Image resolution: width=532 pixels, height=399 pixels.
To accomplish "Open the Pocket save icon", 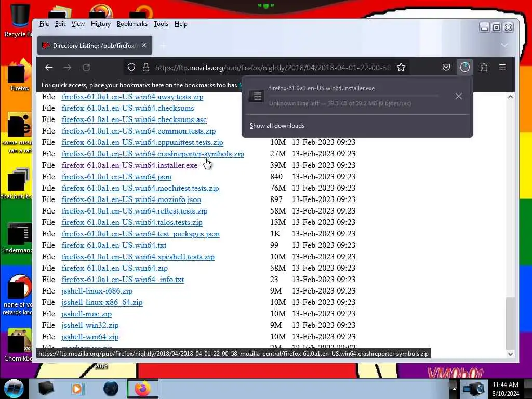I will point(446,67).
